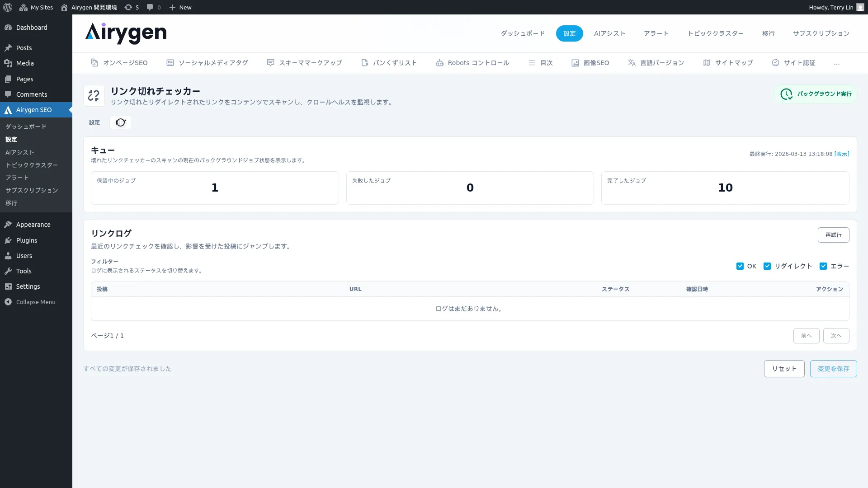Click the 確認日時 column header

[x=697, y=289]
